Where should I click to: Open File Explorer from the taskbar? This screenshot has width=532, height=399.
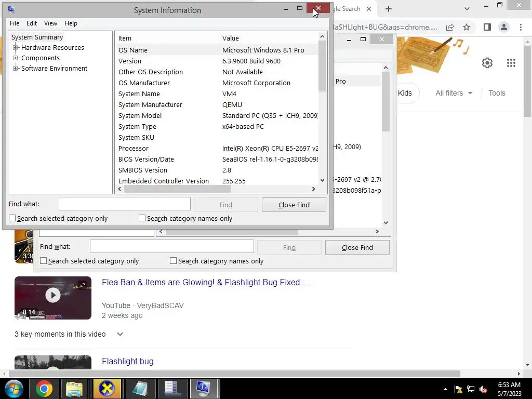(x=74, y=389)
